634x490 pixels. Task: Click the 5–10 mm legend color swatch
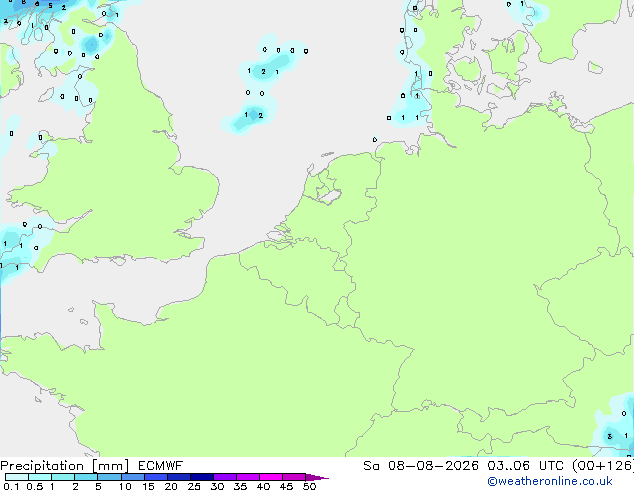[x=109, y=477]
